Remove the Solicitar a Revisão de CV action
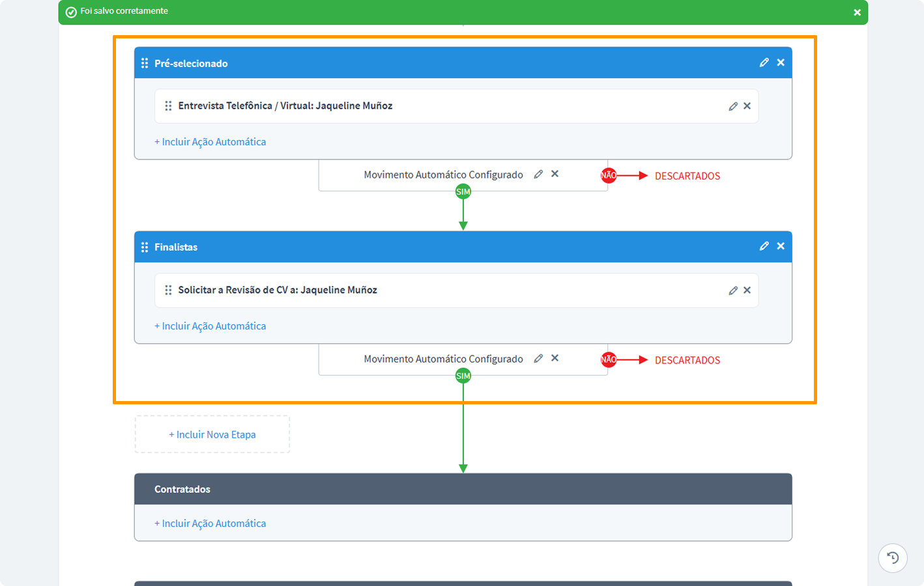This screenshot has height=586, width=924. click(x=747, y=290)
